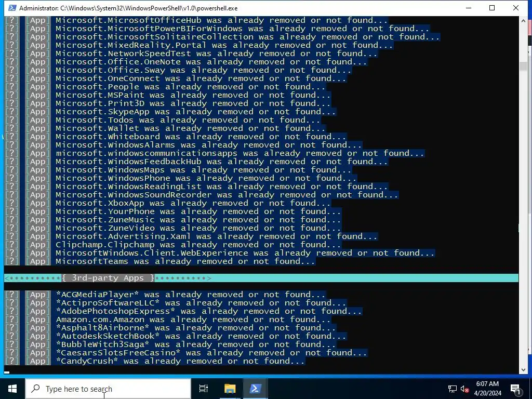Click the Microsoft.MSPaint line
532x399 pixels.
[x=168, y=95]
